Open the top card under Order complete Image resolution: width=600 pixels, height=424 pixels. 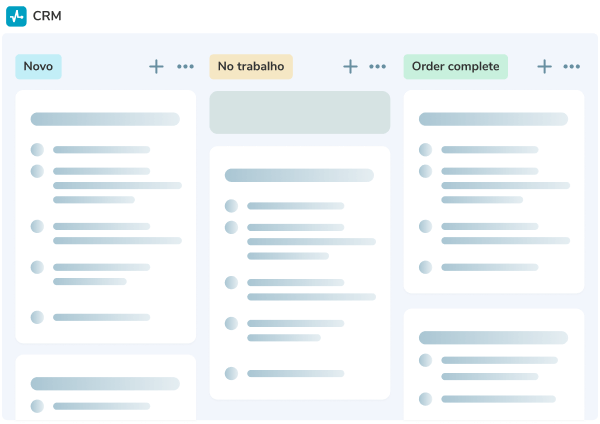(493, 192)
